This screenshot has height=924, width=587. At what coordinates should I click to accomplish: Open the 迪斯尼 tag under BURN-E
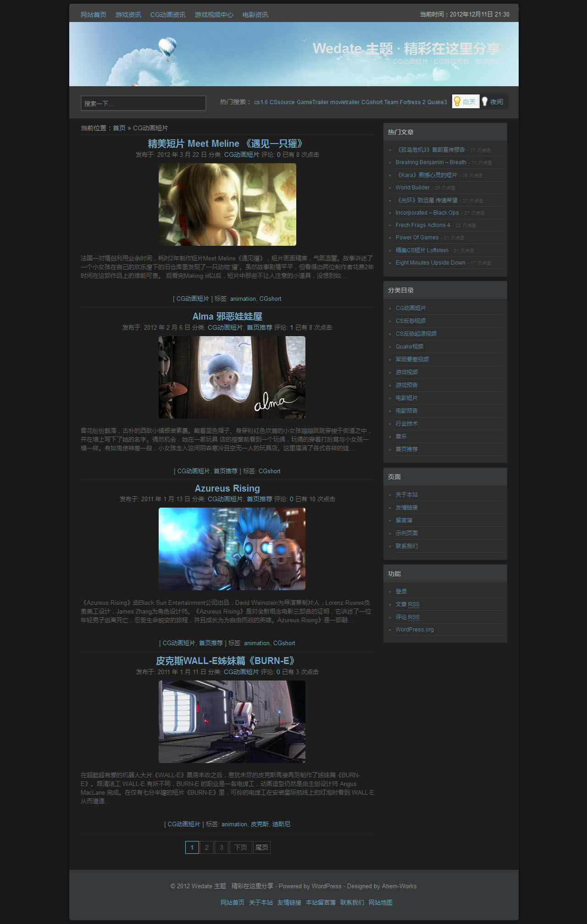[281, 824]
